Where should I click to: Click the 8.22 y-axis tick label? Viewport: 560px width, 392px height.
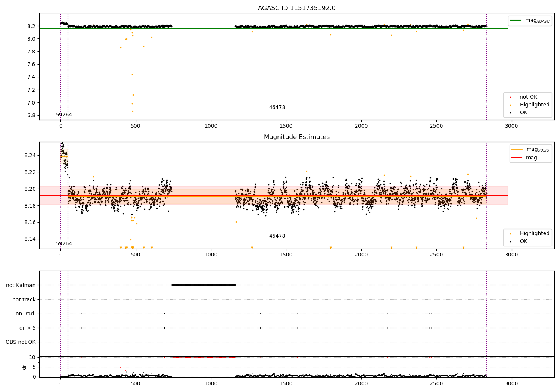click(x=30, y=172)
